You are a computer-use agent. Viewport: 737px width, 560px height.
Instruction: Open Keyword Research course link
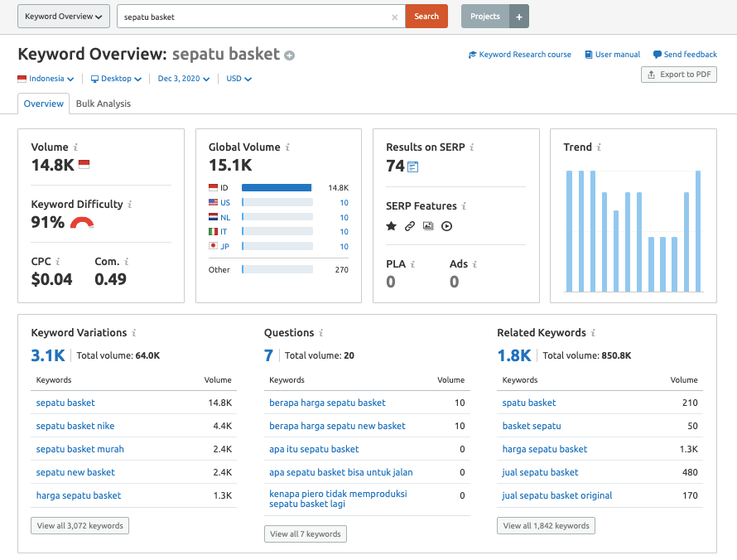(x=520, y=55)
